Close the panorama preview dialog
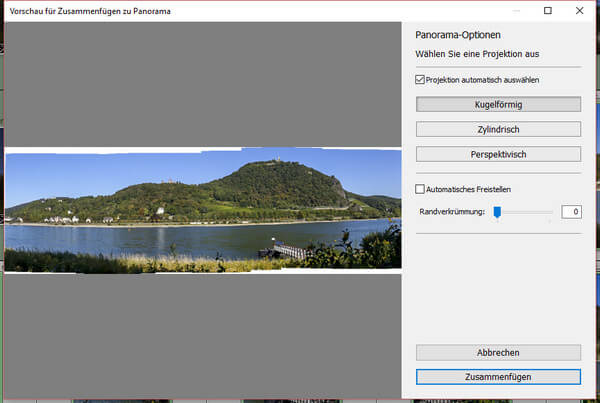The width and height of the screenshot is (600, 403). 579,11
